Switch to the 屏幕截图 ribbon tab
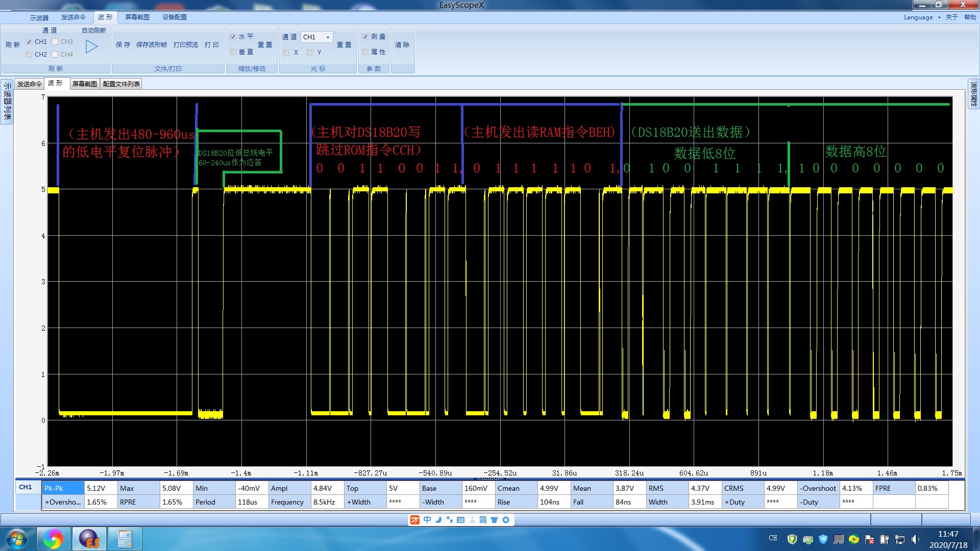This screenshot has height=551, width=980. coord(137,17)
